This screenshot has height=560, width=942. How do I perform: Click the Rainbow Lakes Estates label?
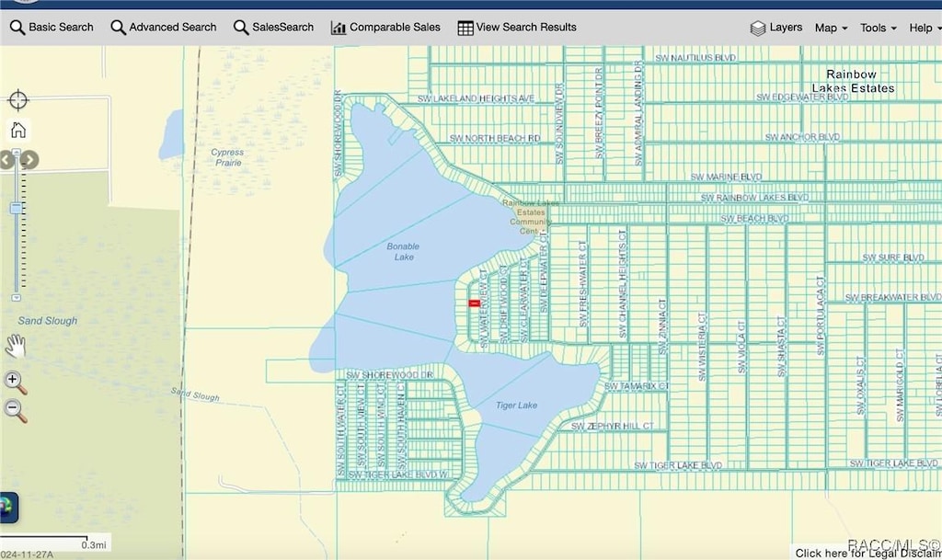click(853, 81)
